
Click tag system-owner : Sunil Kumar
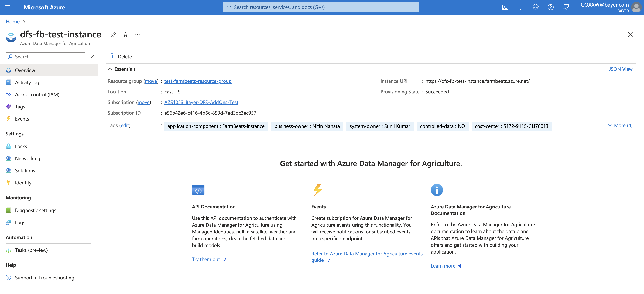point(380,126)
